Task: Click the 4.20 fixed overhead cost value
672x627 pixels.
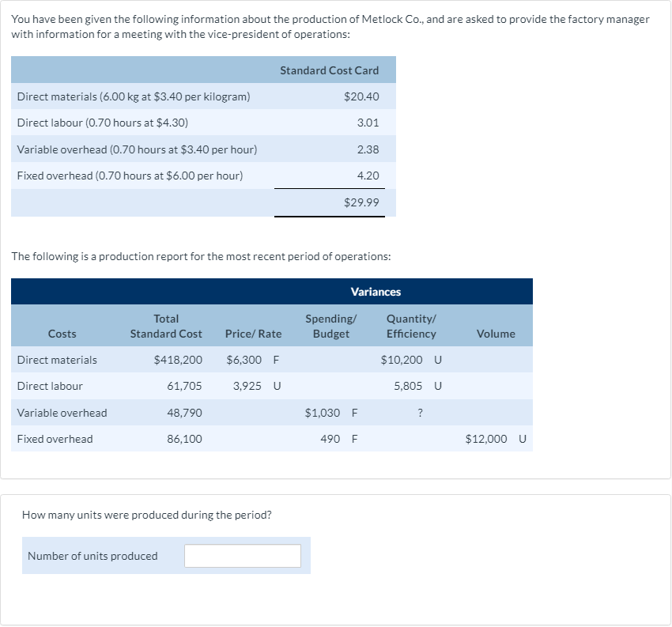Action: pos(368,176)
